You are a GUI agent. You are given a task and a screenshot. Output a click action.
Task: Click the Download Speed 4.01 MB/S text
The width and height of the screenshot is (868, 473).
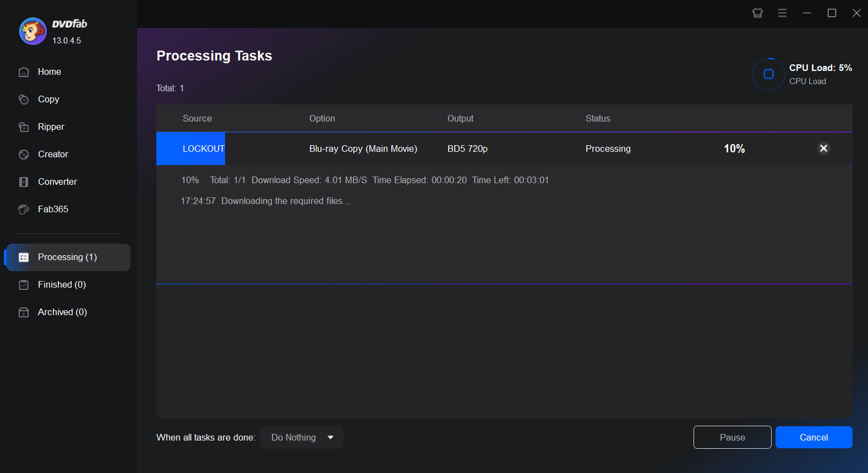309,180
